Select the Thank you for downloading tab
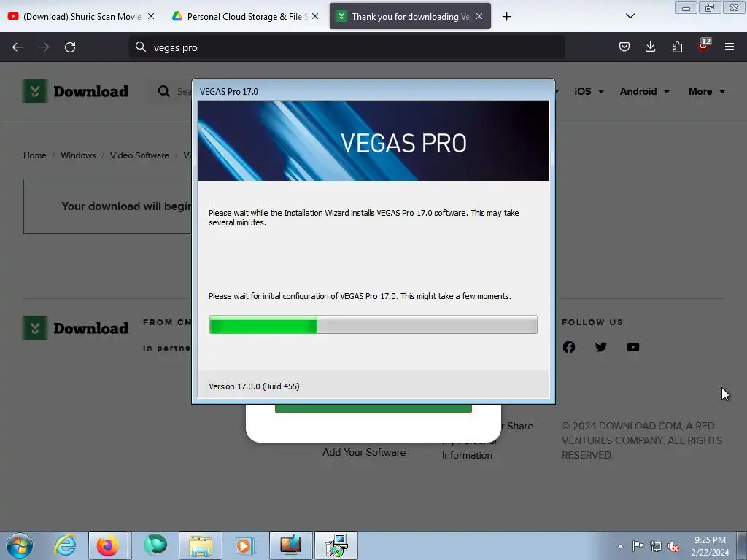Viewport: 747px width, 560px height. (410, 16)
